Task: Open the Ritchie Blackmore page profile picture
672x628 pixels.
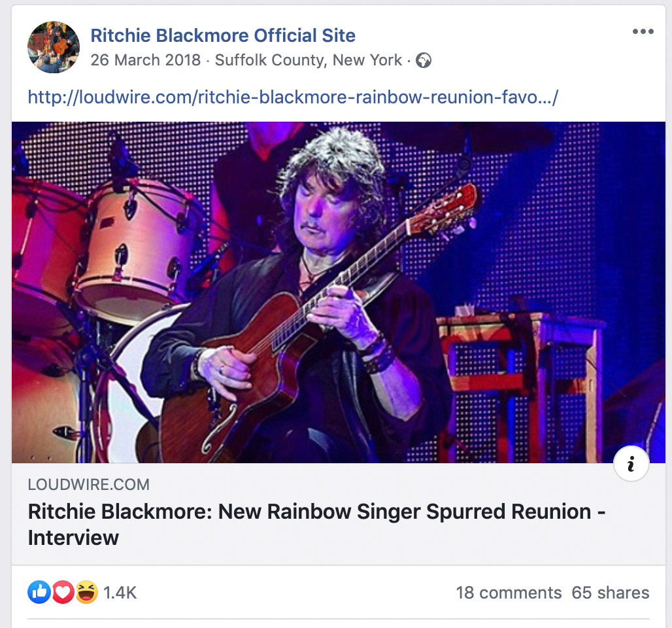Action: 53,47
